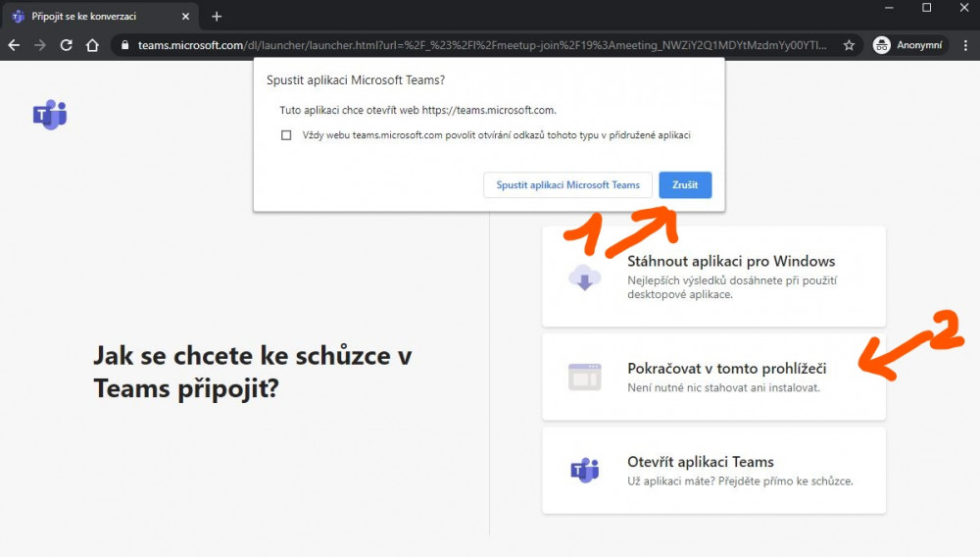Click the address bar URL field
The height and width of the screenshot is (557, 980).
coord(480,45)
